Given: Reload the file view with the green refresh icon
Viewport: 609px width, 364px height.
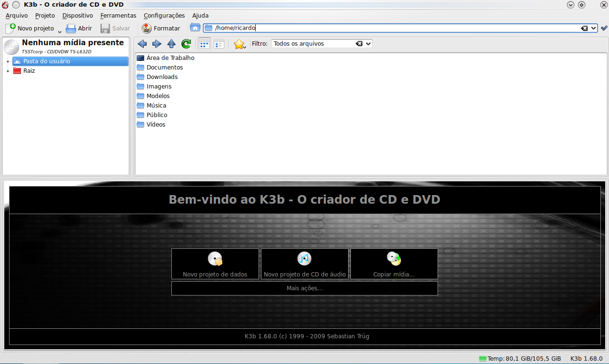Looking at the screenshot, I should (186, 44).
